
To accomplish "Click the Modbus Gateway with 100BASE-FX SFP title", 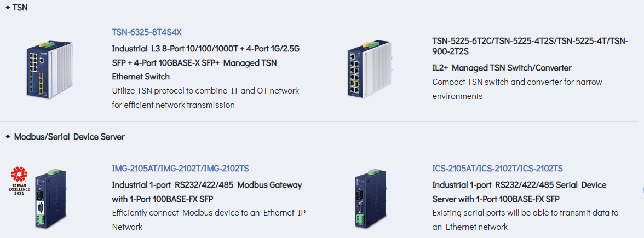I will pos(207,192).
